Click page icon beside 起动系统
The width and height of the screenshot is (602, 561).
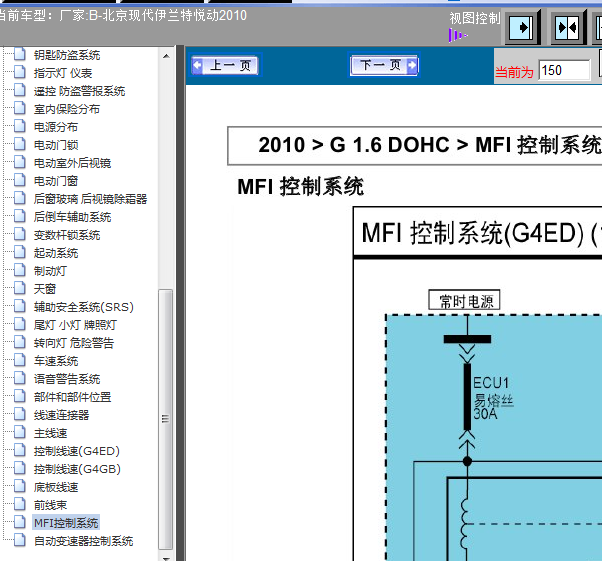click(x=20, y=252)
